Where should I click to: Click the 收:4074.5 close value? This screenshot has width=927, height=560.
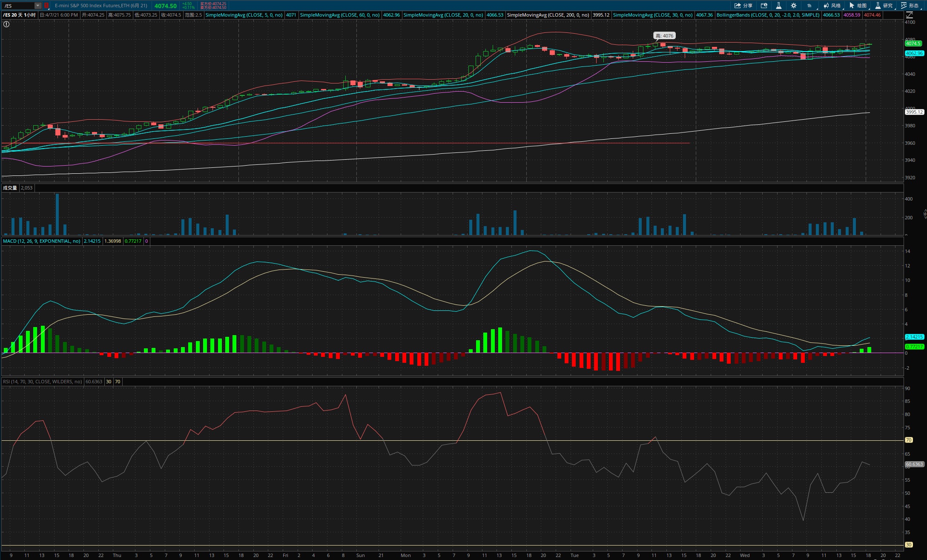tap(171, 15)
